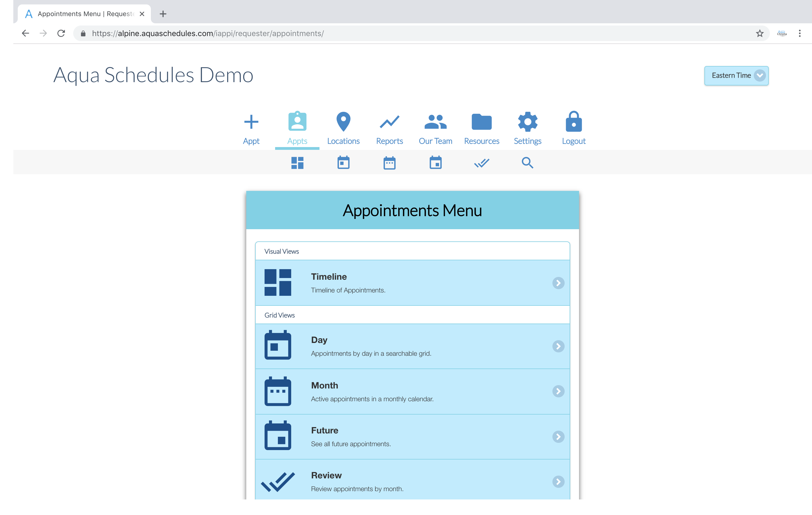Click the browser forward arrow

point(43,33)
